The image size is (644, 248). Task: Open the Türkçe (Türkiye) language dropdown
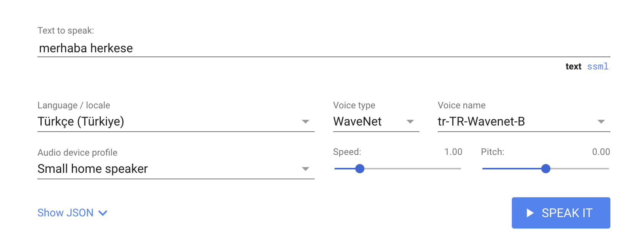(x=176, y=122)
